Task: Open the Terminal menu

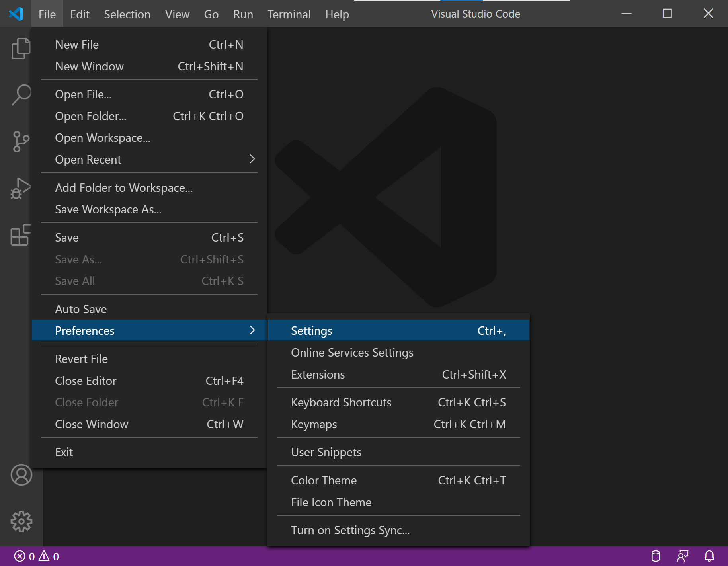Action: click(289, 14)
